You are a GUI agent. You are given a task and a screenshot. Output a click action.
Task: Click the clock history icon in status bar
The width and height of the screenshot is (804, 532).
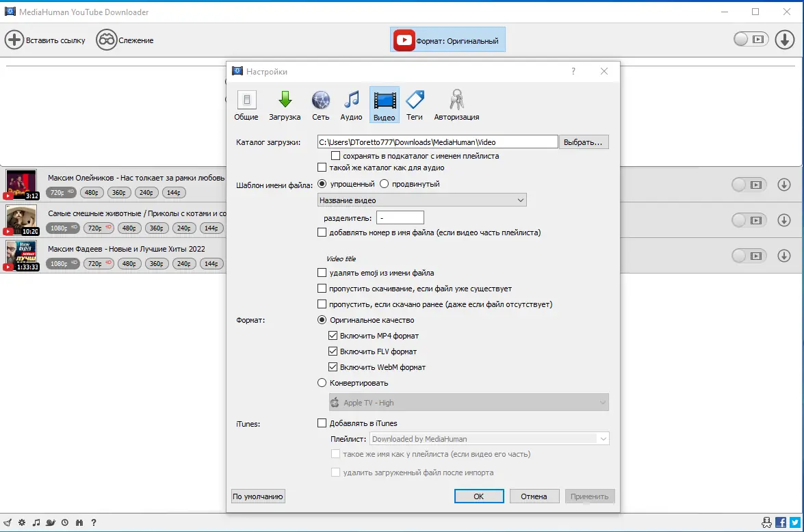64,523
